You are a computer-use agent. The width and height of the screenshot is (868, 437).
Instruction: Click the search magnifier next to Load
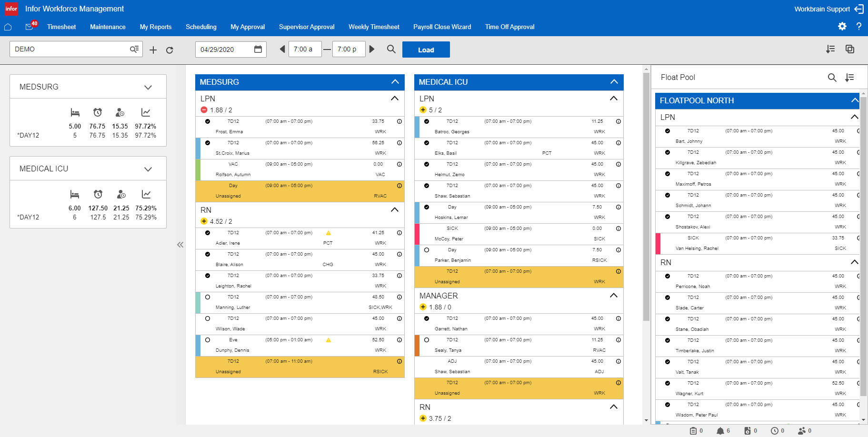click(390, 49)
